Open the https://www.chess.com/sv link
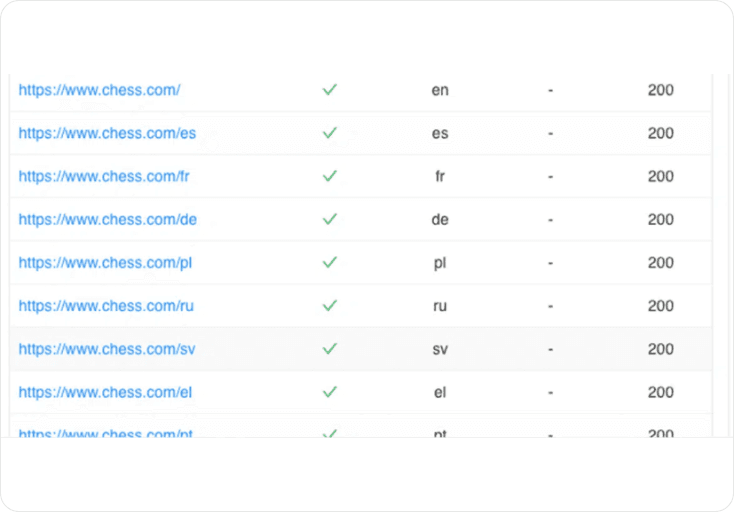Image resolution: width=734 pixels, height=512 pixels. [107, 349]
